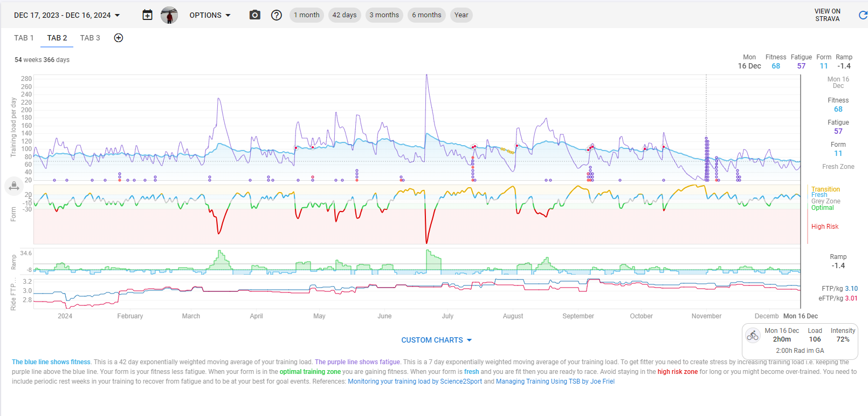Click the cycling activity icon in summary card
This screenshot has height=416, width=868.
pyautogui.click(x=753, y=336)
